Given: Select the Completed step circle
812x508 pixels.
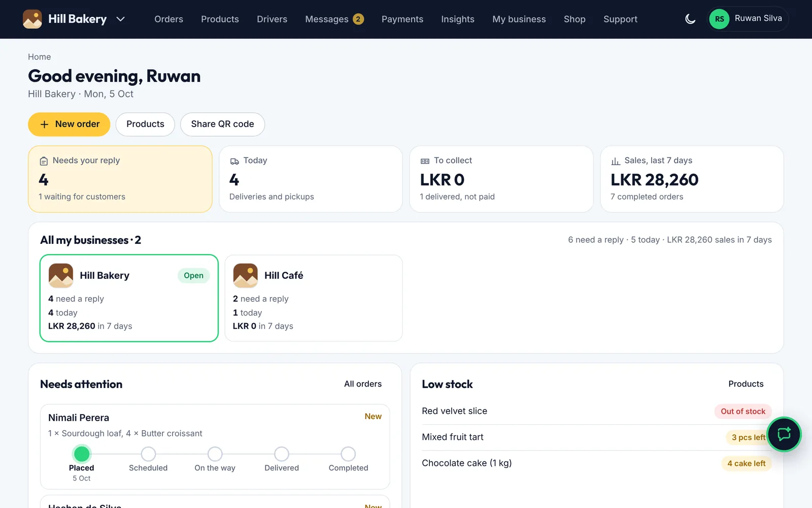Looking at the screenshot, I should pyautogui.click(x=348, y=454).
